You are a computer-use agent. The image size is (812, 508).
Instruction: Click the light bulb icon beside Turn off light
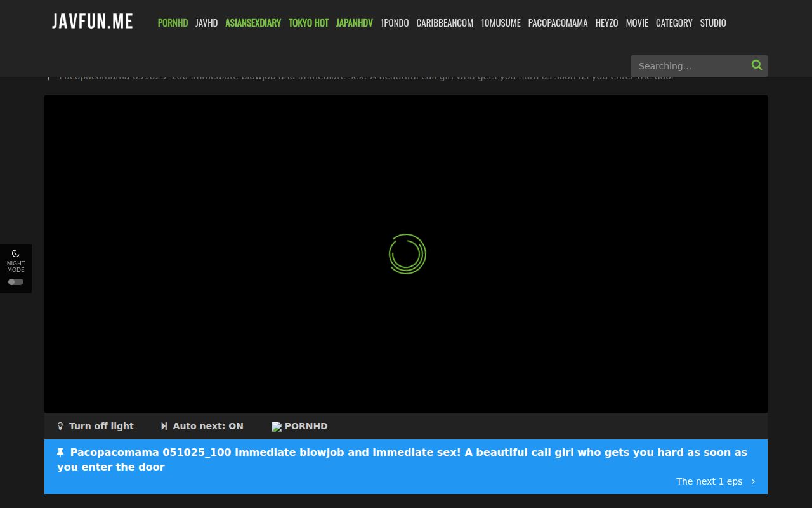(x=60, y=426)
